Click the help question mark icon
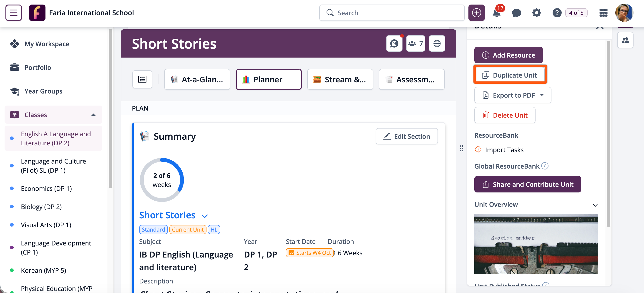 (x=556, y=13)
